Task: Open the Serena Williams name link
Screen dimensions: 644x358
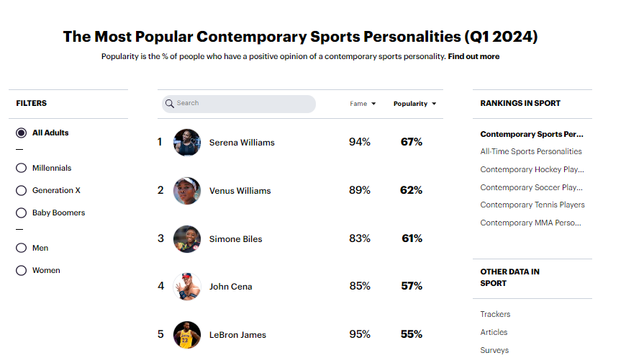Action: tap(242, 143)
